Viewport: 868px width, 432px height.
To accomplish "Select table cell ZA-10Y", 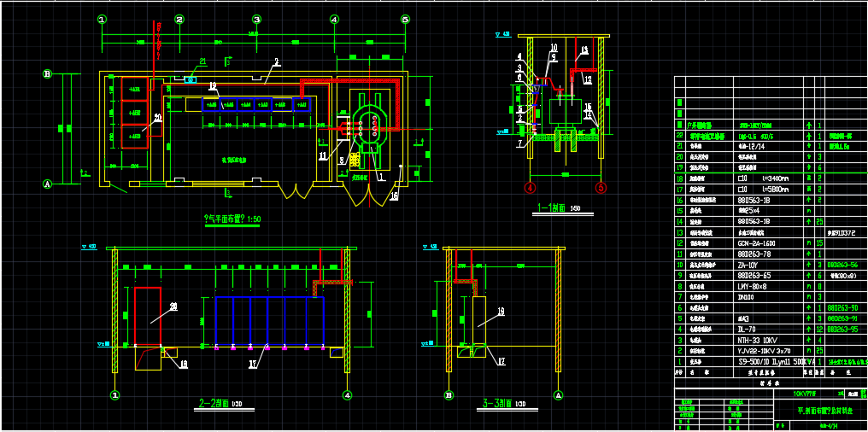I will point(748,265).
